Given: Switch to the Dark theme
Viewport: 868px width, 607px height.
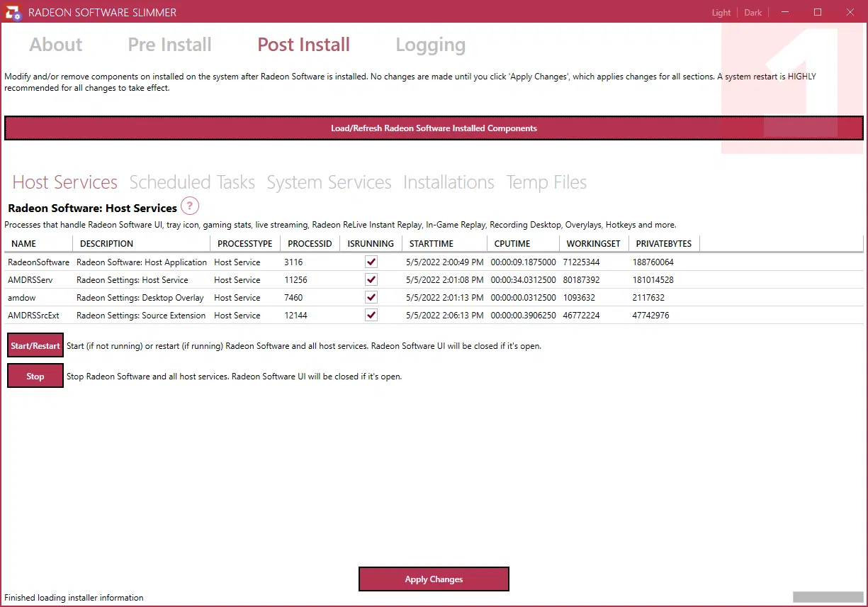Looking at the screenshot, I should click(753, 13).
